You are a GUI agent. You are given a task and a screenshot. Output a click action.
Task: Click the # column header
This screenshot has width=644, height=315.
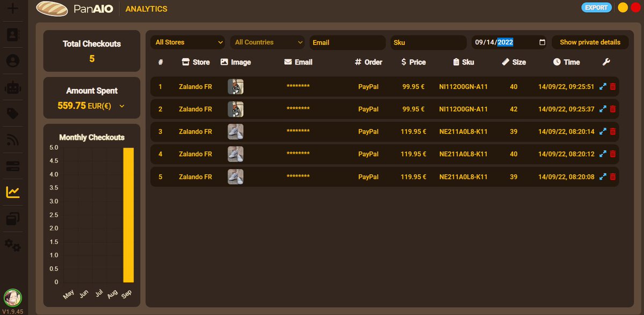(x=160, y=62)
